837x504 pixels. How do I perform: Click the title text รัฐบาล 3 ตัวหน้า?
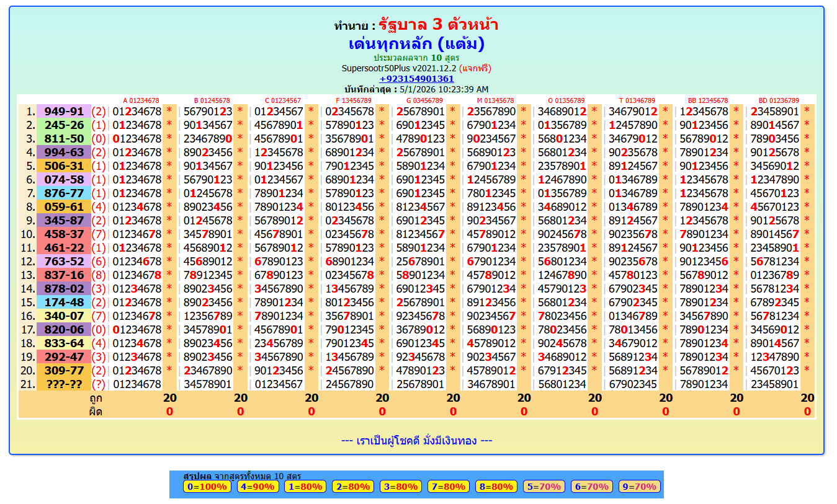[438, 25]
